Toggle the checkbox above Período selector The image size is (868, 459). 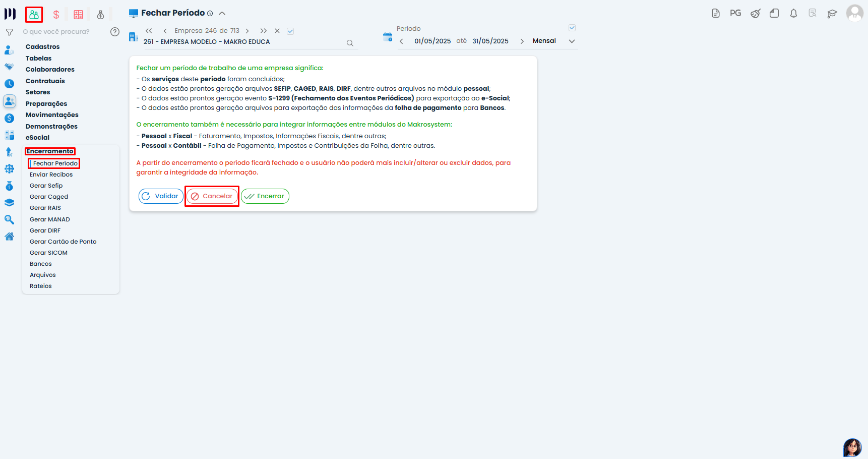572,28
